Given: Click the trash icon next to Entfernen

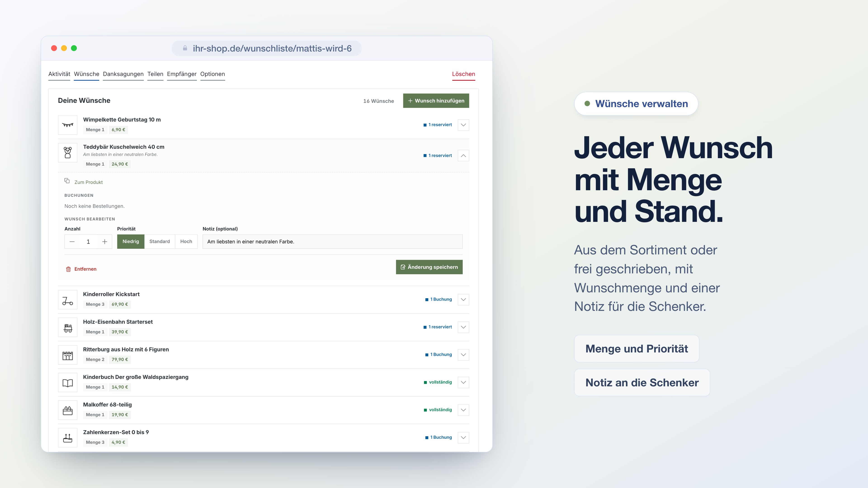Looking at the screenshot, I should coord(68,269).
